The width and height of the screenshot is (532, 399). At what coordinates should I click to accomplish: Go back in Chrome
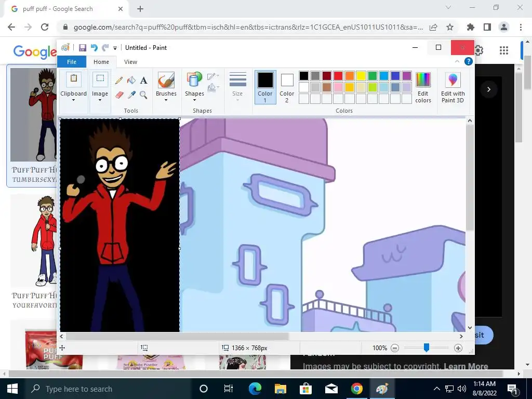coord(11,27)
